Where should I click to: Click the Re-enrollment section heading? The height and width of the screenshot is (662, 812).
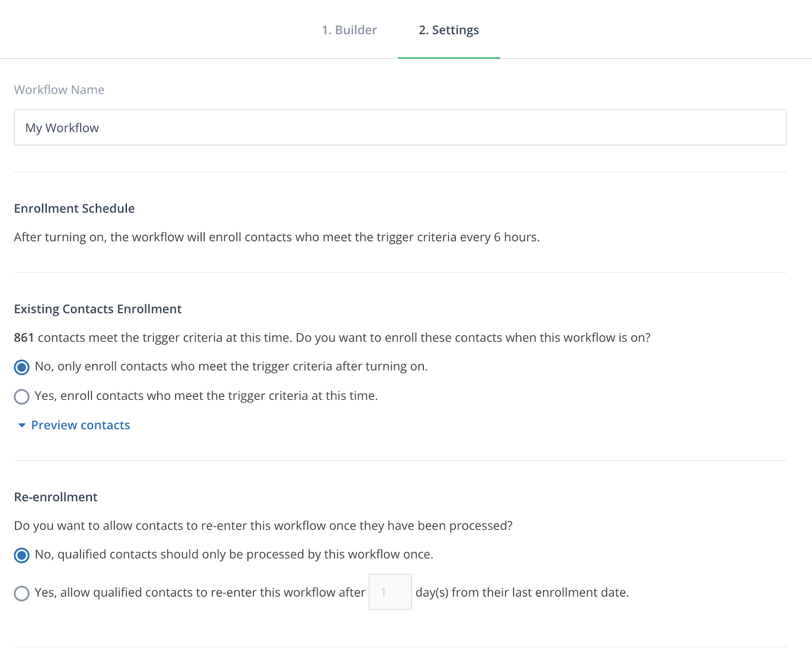click(x=56, y=497)
